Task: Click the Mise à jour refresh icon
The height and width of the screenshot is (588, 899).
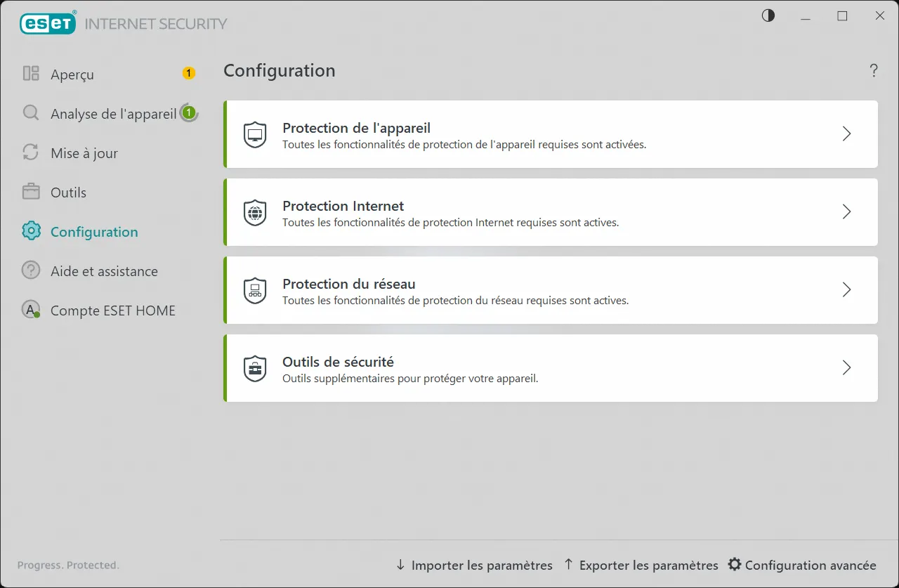Action: (31, 152)
